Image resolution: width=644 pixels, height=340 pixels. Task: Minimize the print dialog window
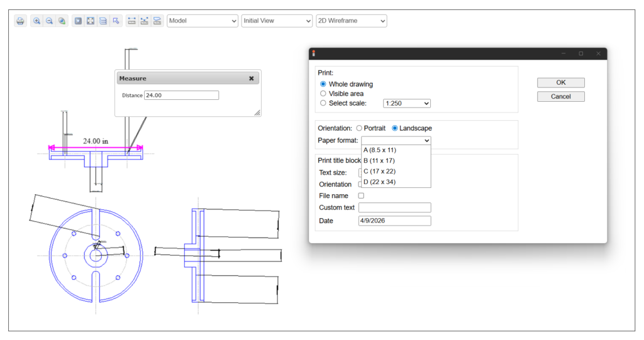563,53
